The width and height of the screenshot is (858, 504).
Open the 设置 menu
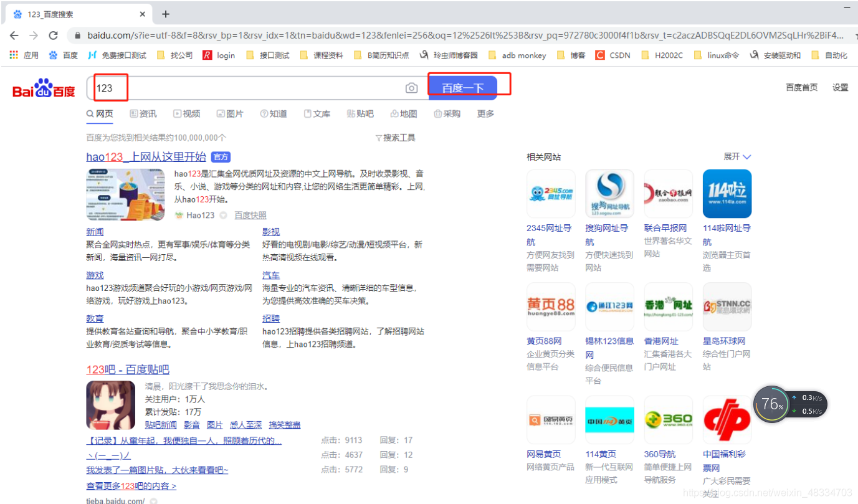841,87
